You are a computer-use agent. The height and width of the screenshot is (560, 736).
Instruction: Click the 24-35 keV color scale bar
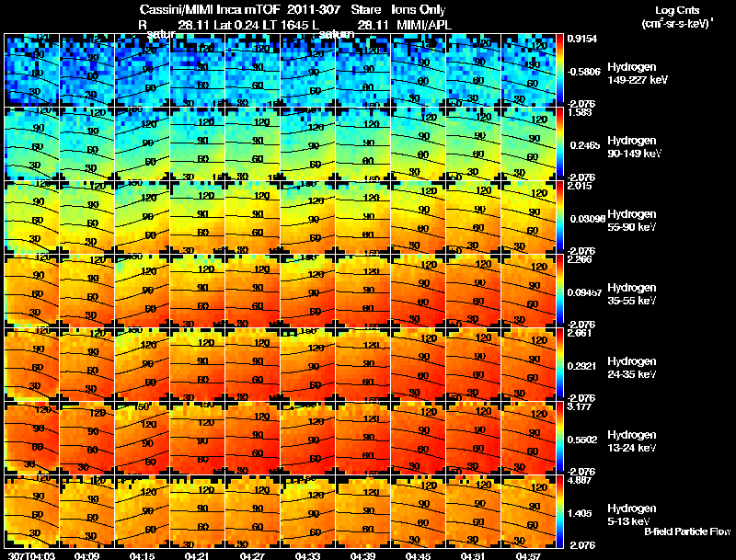click(559, 365)
